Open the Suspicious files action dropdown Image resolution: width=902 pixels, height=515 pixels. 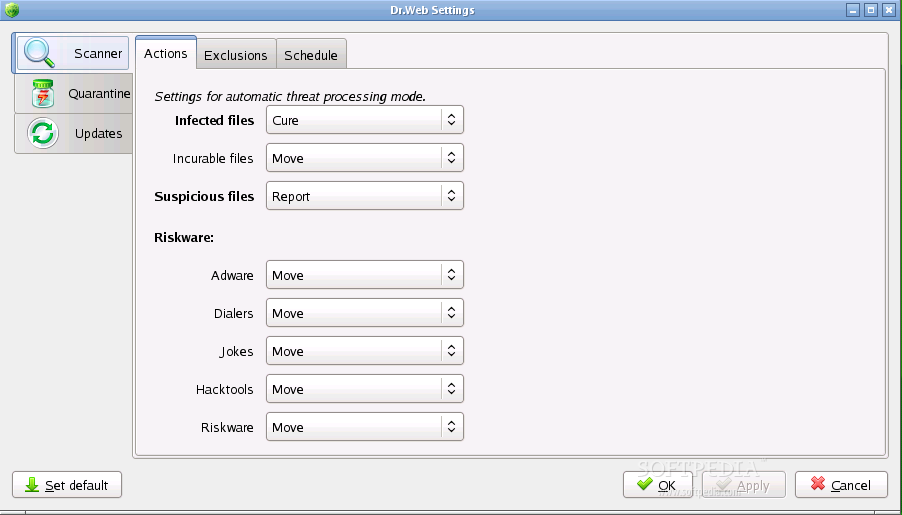click(365, 196)
